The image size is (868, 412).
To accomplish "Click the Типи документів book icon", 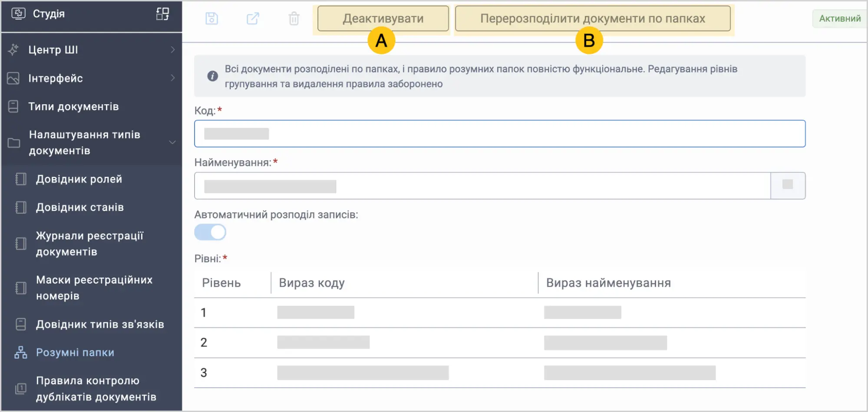I will tap(13, 107).
